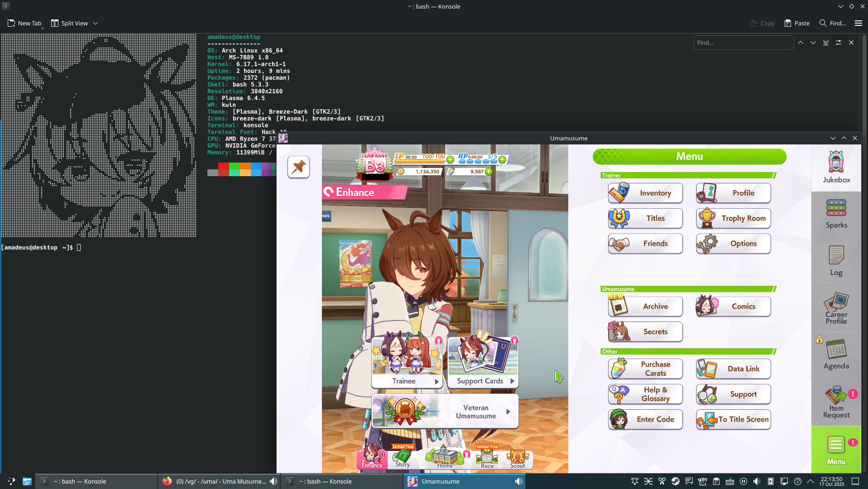The image size is (868, 489).
Task: Click Paste in the Konsole toolbar
Action: pos(797,23)
